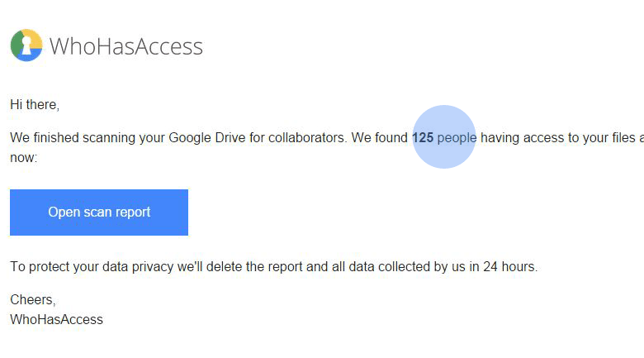Click the WhoHasAccess brand name in the header
The height and width of the screenshot is (358, 644).
(x=125, y=46)
